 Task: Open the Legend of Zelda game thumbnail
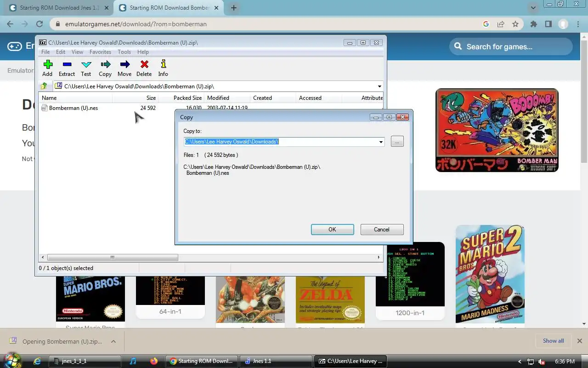point(330,299)
